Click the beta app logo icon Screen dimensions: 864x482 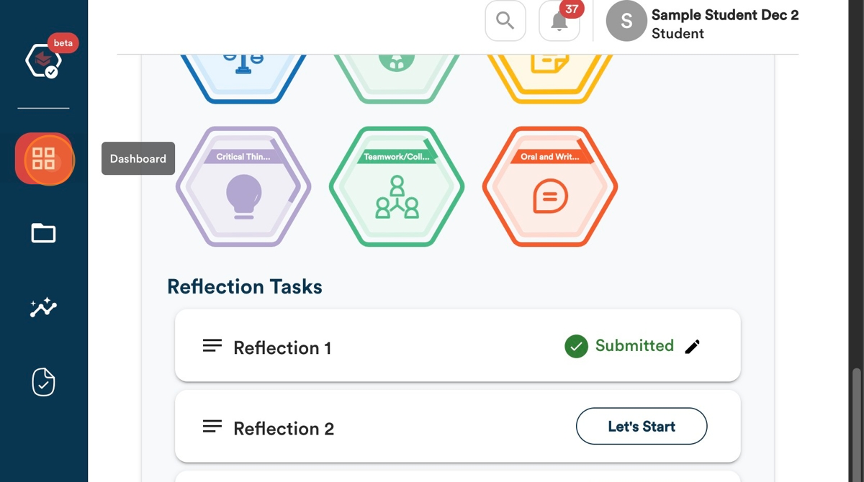click(x=44, y=60)
